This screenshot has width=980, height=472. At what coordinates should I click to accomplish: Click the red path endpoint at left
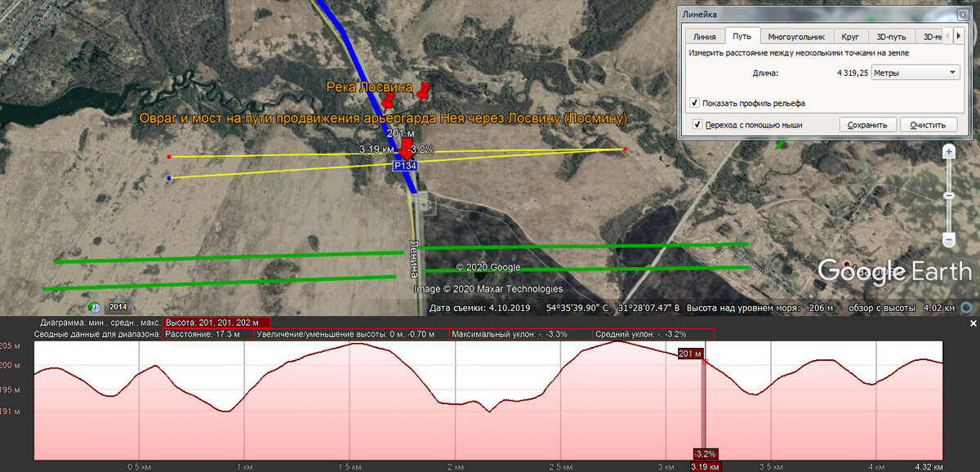pos(169,157)
